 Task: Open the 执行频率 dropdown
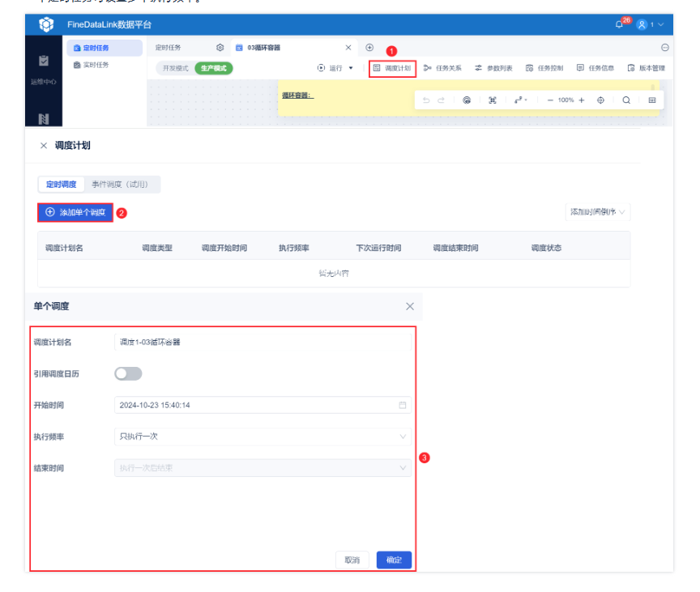point(262,437)
